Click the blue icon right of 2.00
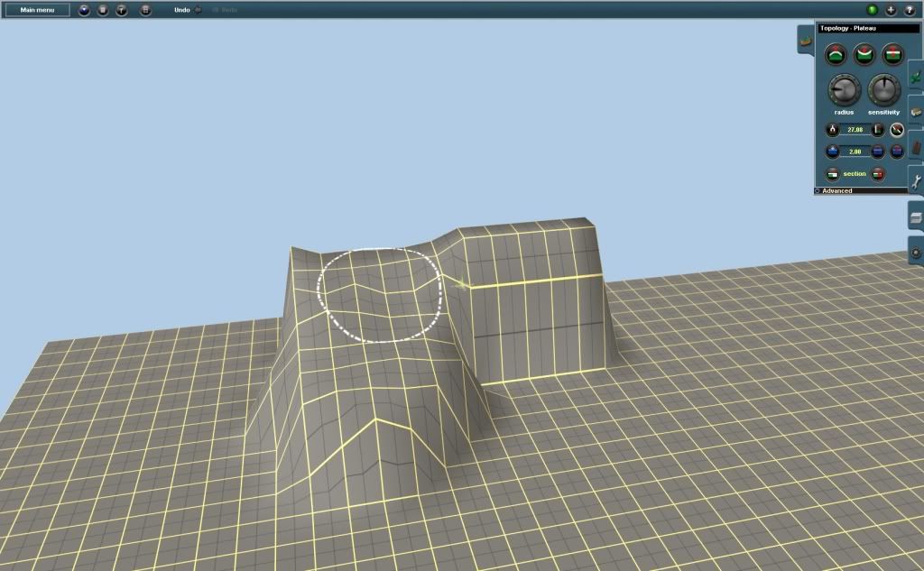The width and height of the screenshot is (924, 571). [878, 152]
